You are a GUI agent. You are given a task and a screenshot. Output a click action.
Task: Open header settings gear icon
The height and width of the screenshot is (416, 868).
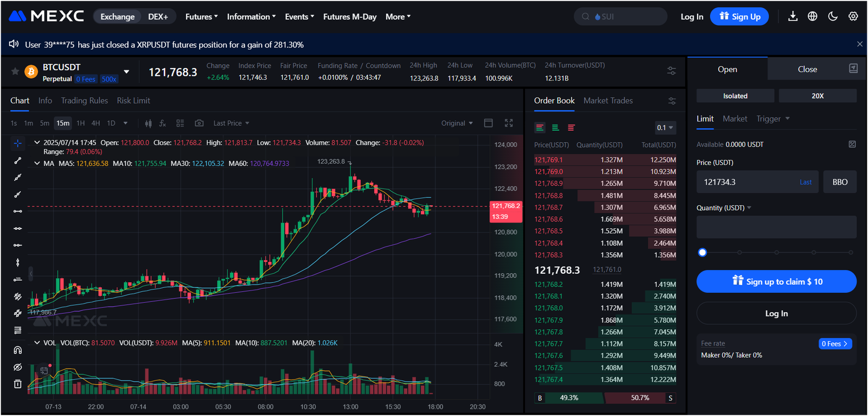pyautogui.click(x=853, y=16)
